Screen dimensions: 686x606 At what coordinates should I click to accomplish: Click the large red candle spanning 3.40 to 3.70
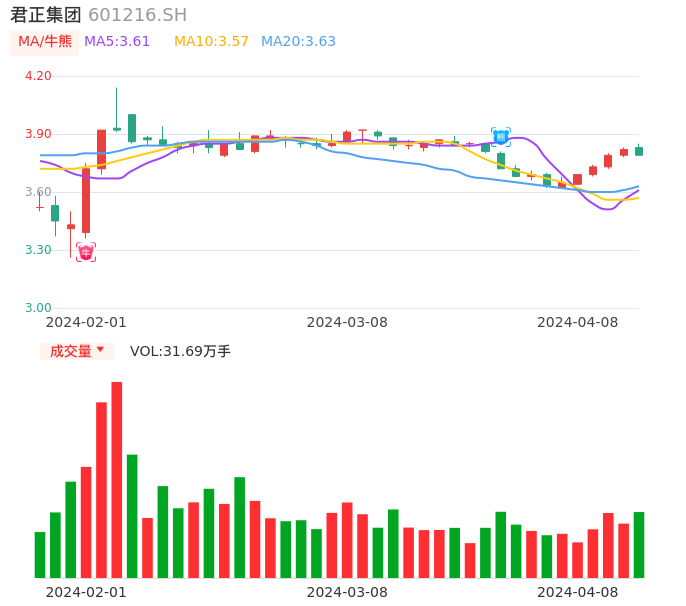pyautogui.click(x=86, y=201)
